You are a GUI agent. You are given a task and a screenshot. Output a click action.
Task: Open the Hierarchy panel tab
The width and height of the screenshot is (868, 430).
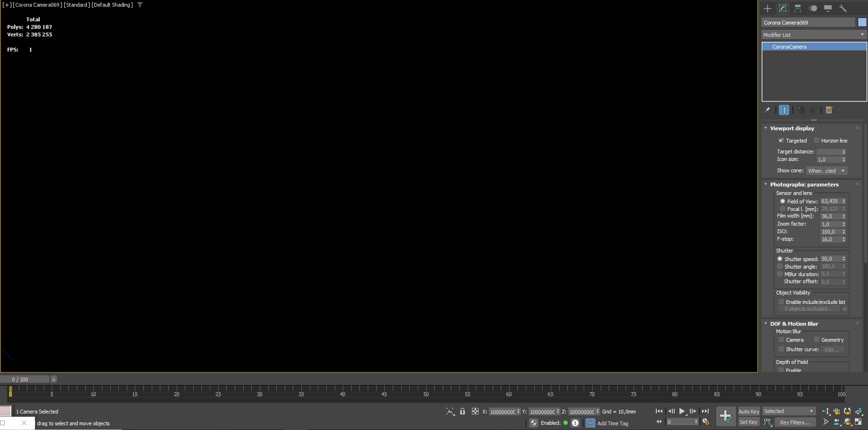coord(798,8)
